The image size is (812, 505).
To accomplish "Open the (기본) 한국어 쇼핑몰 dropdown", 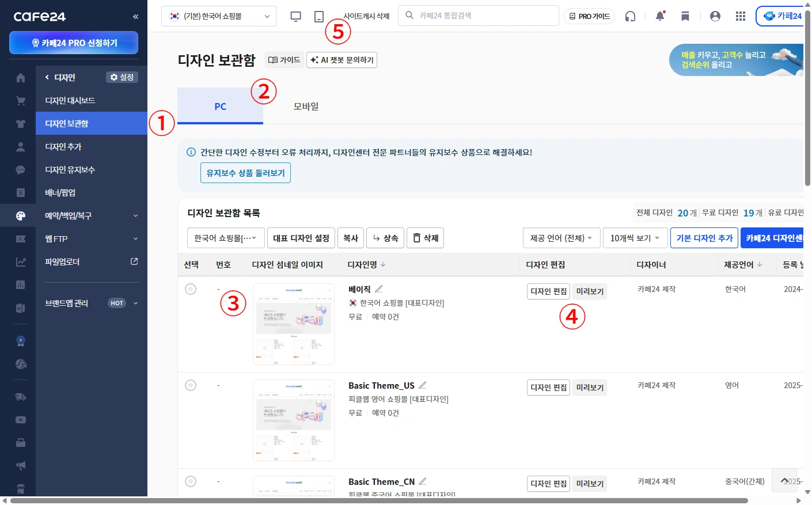I will [219, 16].
